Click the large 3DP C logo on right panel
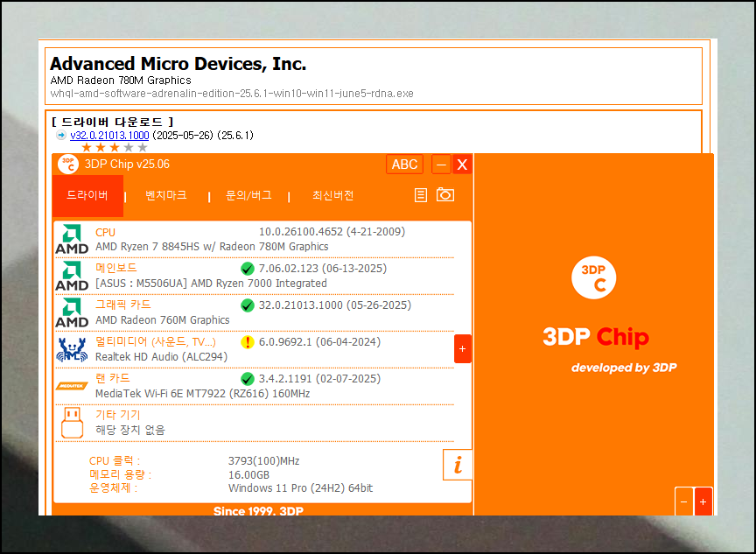The width and height of the screenshot is (756, 554). pyautogui.click(x=593, y=277)
